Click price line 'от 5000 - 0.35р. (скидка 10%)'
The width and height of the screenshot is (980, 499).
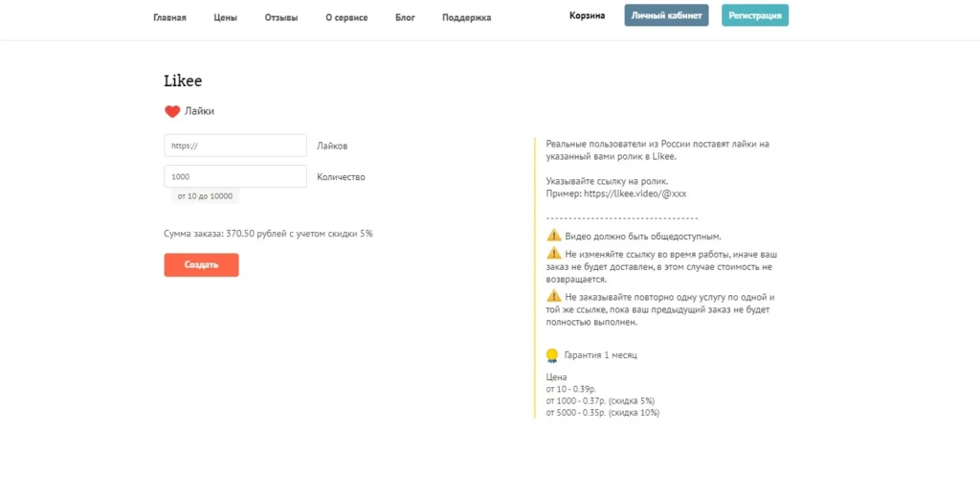click(x=603, y=413)
